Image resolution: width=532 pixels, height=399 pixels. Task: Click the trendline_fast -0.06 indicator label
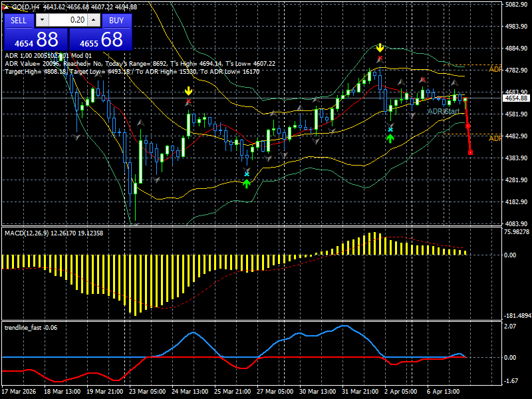point(31,328)
